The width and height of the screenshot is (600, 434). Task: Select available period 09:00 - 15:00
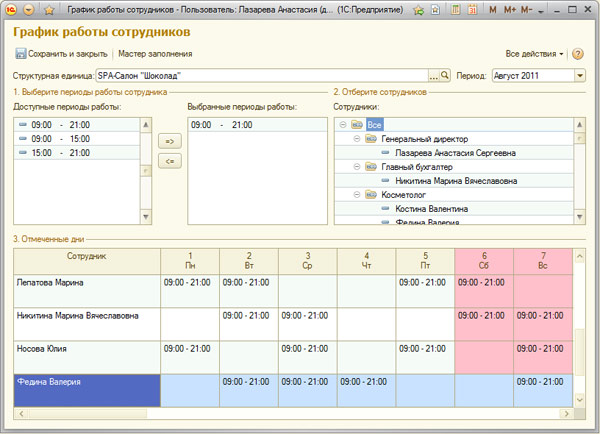77,139
